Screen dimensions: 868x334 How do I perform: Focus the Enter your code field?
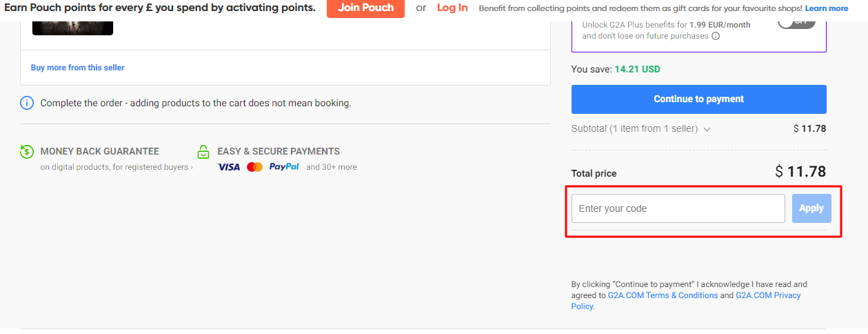678,208
